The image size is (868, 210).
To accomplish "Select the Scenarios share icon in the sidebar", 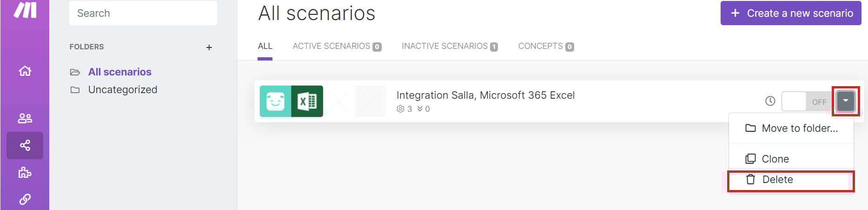I will (25, 145).
